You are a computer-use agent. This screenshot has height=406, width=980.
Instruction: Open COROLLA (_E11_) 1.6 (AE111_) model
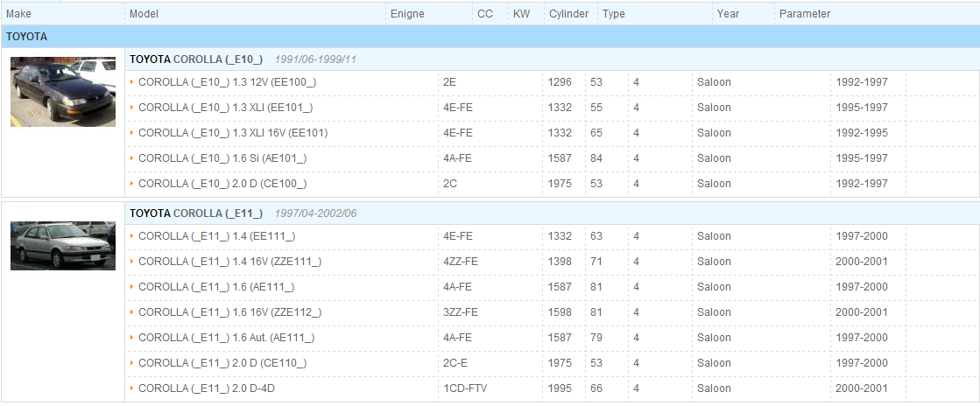click(217, 287)
